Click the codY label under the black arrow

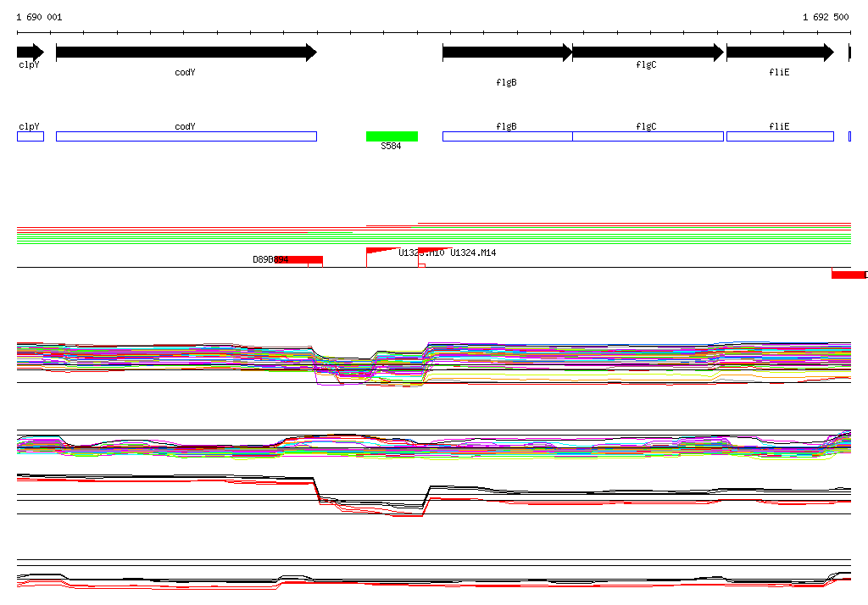tap(185, 73)
